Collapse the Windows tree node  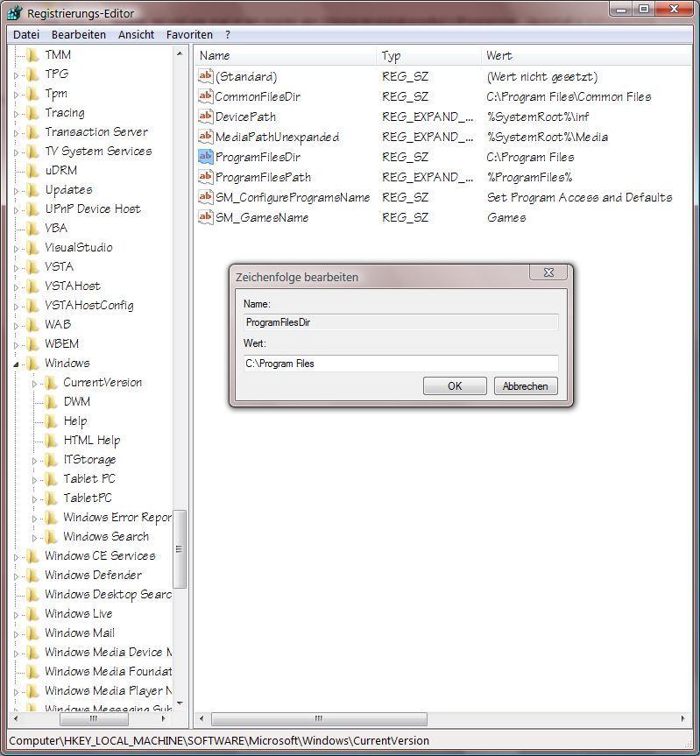16,364
